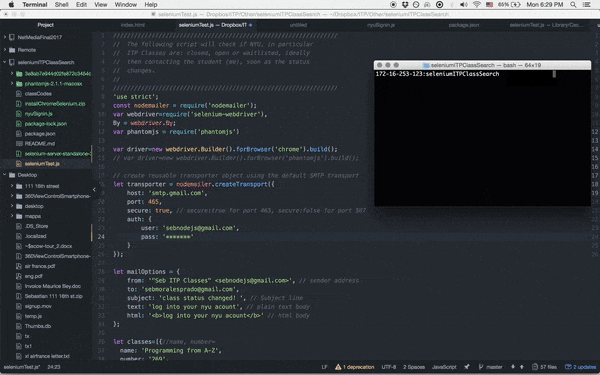Expand the desktop subfolder chevron

(12, 206)
